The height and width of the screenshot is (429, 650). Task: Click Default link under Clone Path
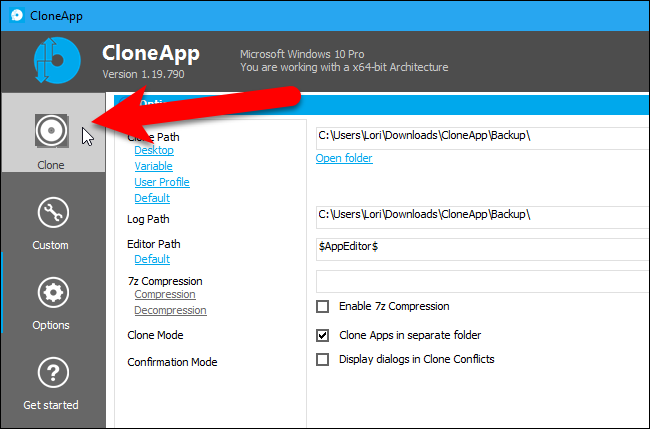(152, 198)
